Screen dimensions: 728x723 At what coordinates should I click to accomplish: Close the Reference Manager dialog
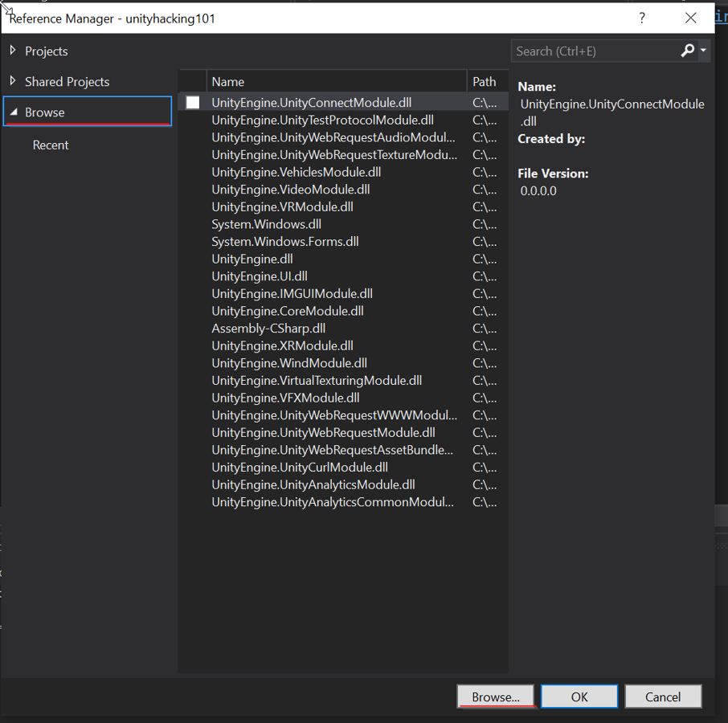point(691,18)
